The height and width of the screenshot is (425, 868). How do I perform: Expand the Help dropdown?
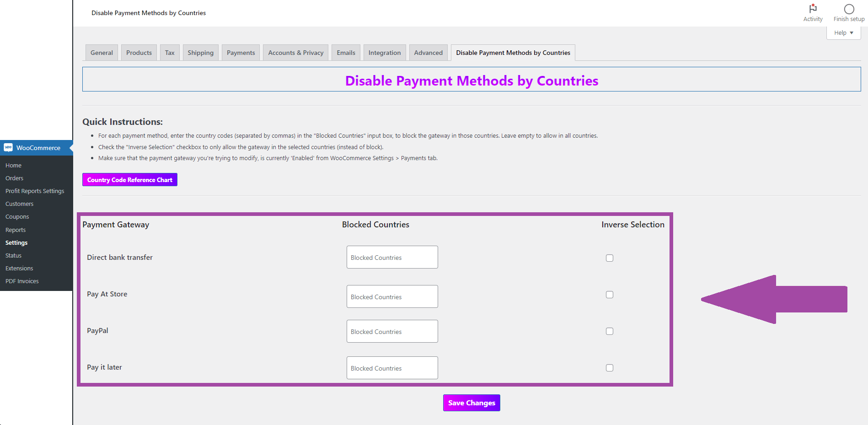point(843,32)
